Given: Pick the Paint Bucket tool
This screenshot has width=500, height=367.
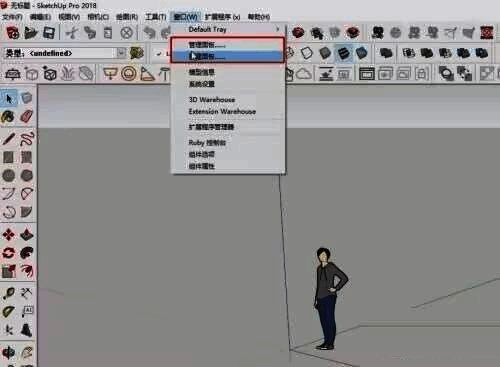Looking at the screenshot, I should pyautogui.click(x=8, y=116).
